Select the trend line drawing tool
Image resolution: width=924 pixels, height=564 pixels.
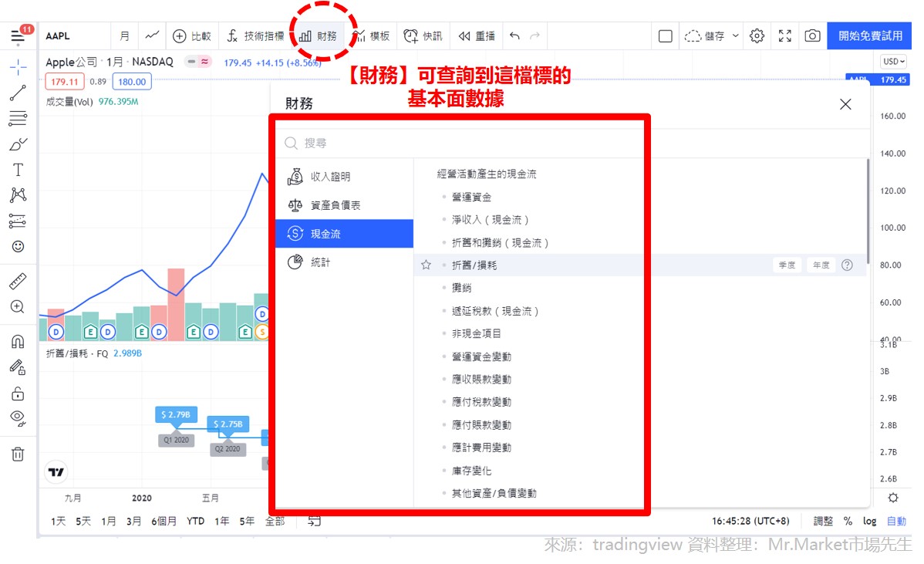(x=18, y=93)
